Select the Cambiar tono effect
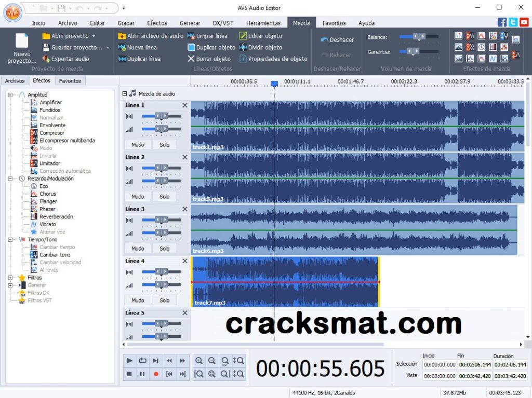This screenshot has width=532, height=398. click(55, 255)
